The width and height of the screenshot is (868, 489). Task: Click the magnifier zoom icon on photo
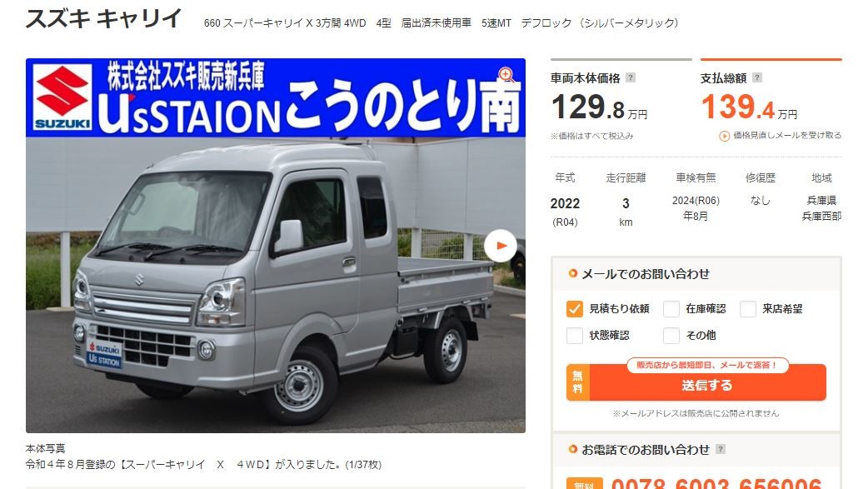click(506, 75)
